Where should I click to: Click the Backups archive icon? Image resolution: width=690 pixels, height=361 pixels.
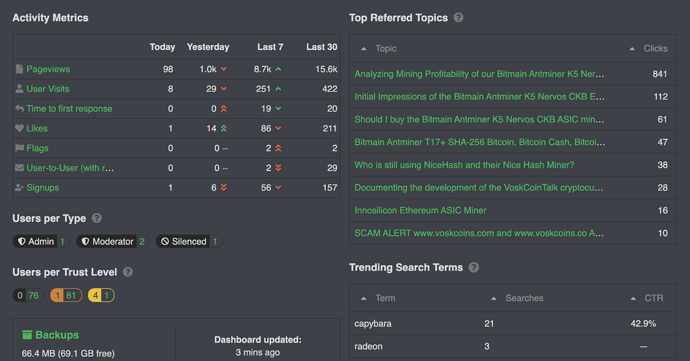(x=27, y=335)
